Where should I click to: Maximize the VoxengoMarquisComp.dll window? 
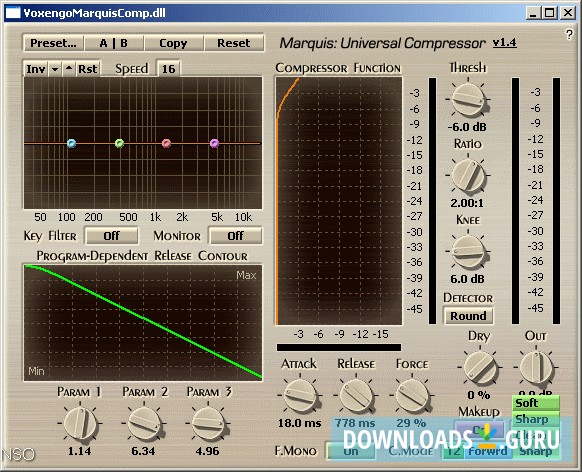pyautogui.click(x=550, y=13)
